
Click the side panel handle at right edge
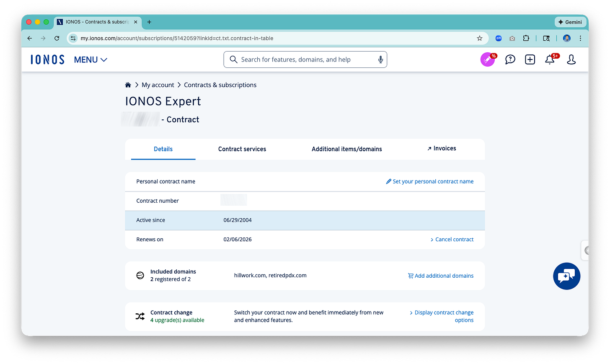pos(585,250)
